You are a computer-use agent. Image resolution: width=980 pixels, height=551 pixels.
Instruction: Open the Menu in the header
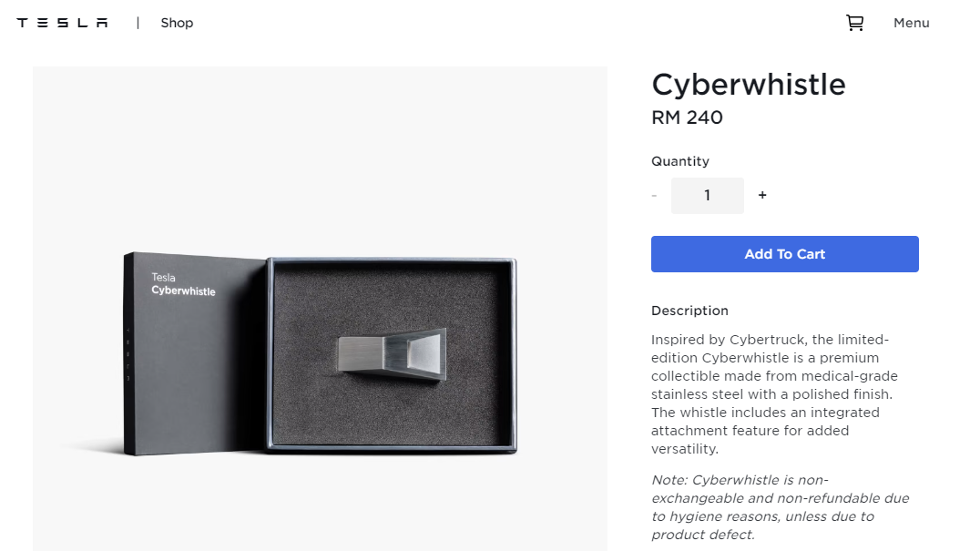(911, 23)
